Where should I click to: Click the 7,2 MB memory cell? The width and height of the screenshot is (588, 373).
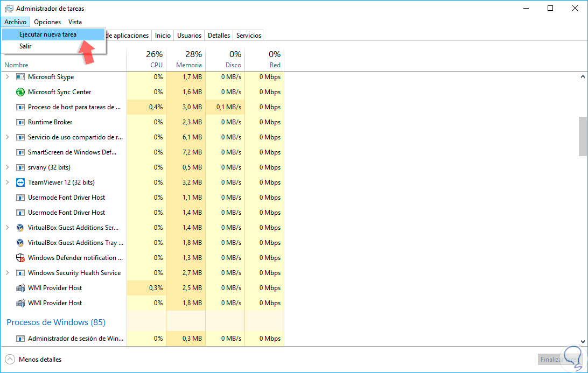point(186,152)
